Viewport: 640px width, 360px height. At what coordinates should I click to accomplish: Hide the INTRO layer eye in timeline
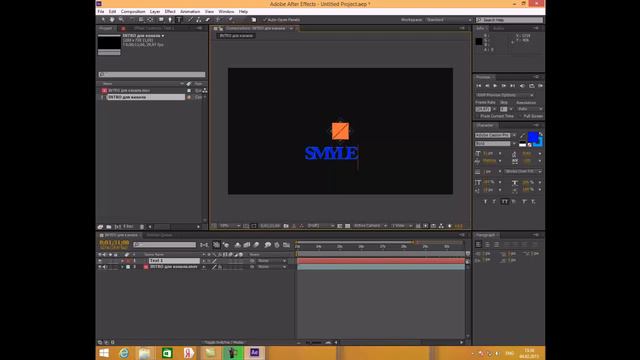tap(100, 267)
